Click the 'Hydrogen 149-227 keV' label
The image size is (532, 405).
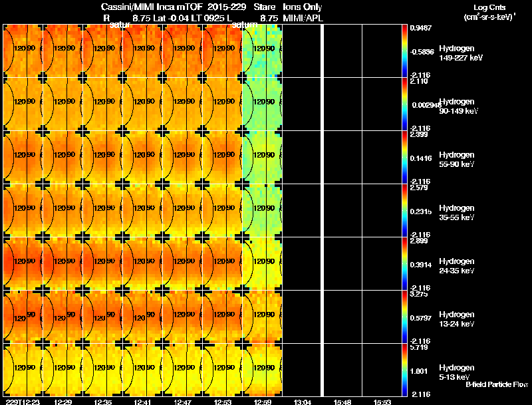[x=461, y=53]
